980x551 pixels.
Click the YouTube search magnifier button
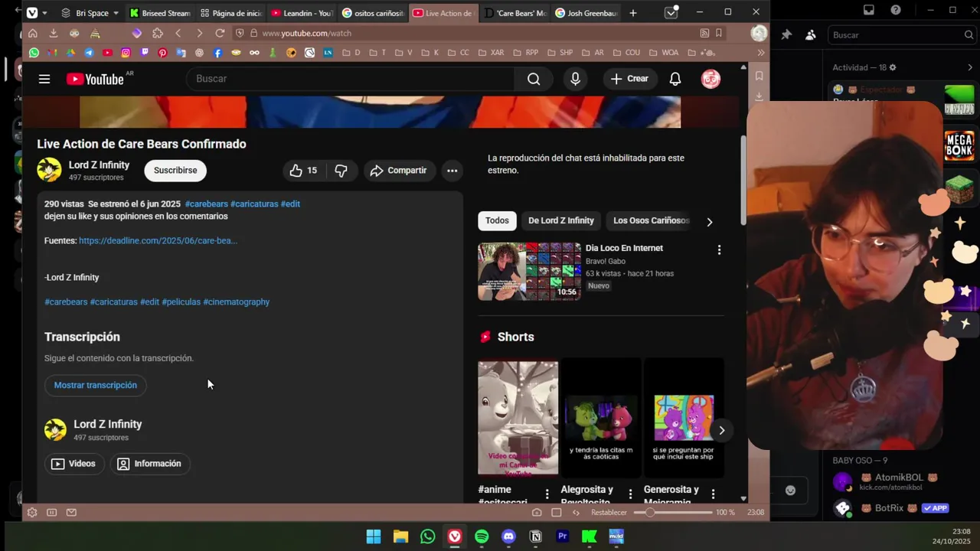534,79
